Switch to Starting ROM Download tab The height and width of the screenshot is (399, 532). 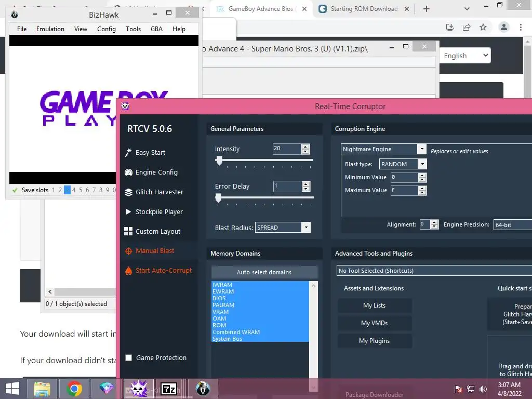click(x=364, y=9)
